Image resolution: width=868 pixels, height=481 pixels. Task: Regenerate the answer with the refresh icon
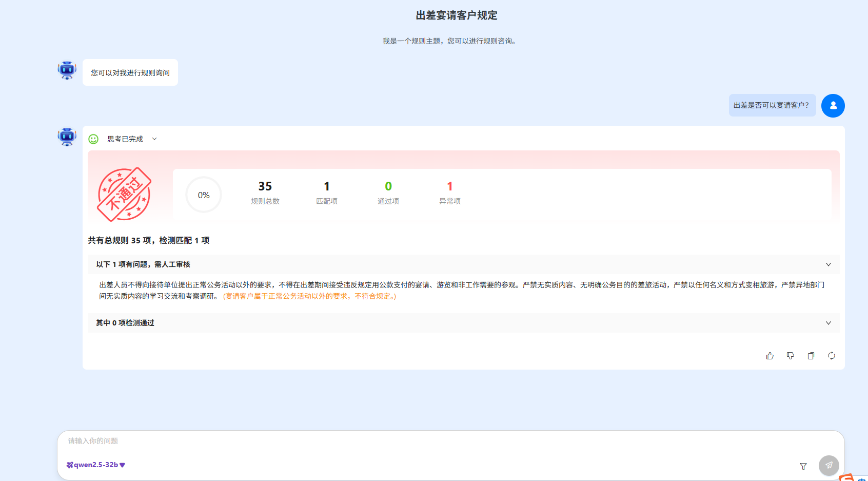[831, 356]
